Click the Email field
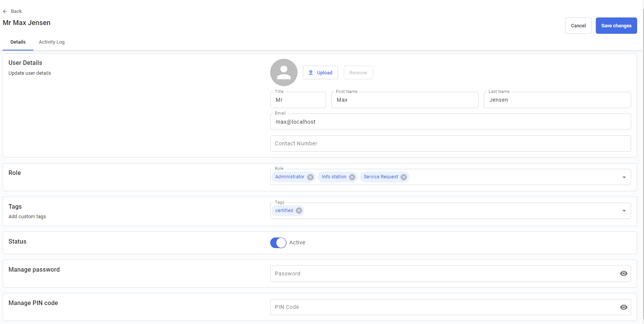 pos(450,122)
